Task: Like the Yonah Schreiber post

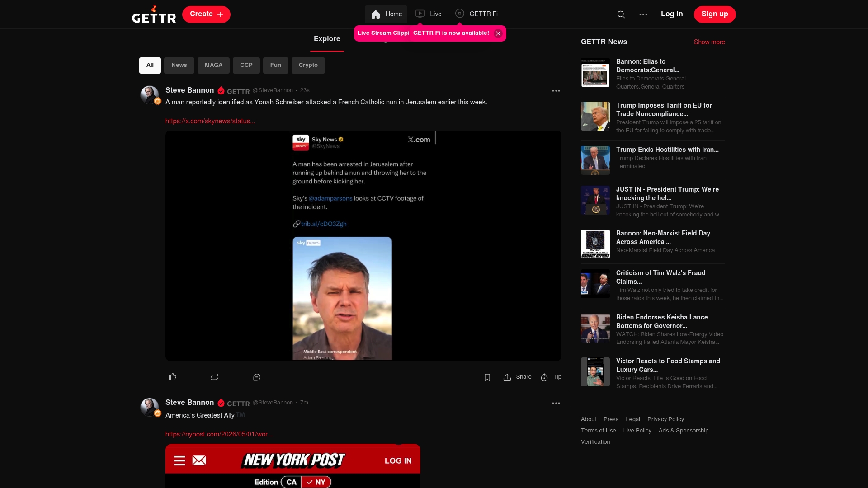Action: [173, 377]
